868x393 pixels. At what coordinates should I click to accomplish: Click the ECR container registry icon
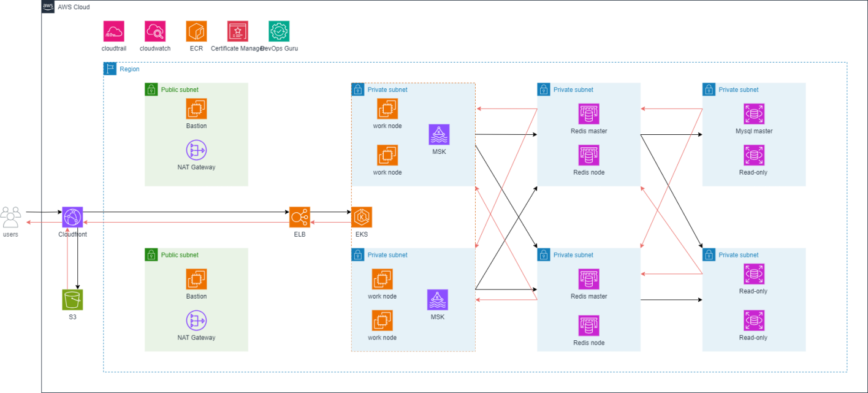197,31
